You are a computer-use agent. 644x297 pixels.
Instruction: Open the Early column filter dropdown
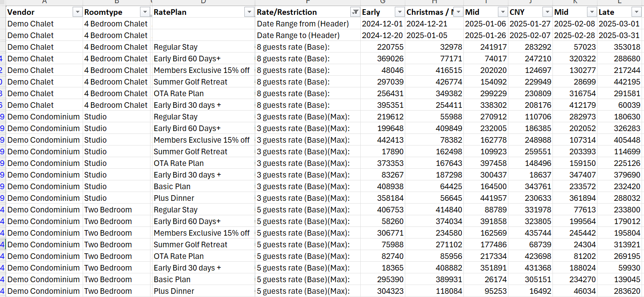click(399, 12)
